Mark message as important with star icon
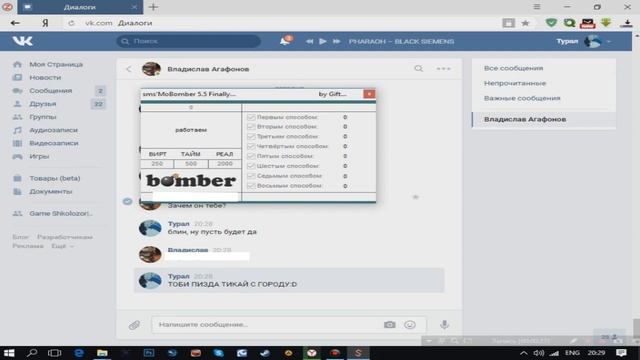Screen dimensions: 640x360 (416, 197)
